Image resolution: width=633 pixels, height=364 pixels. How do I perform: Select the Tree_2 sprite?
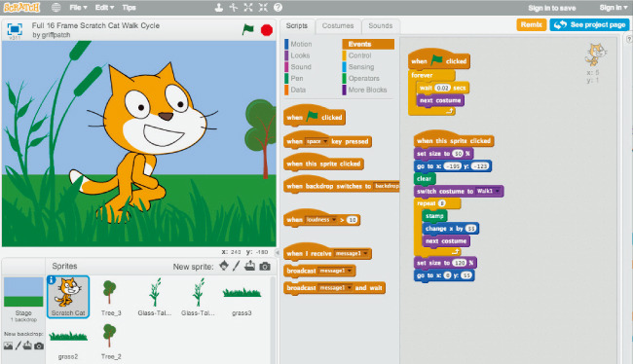111,342
